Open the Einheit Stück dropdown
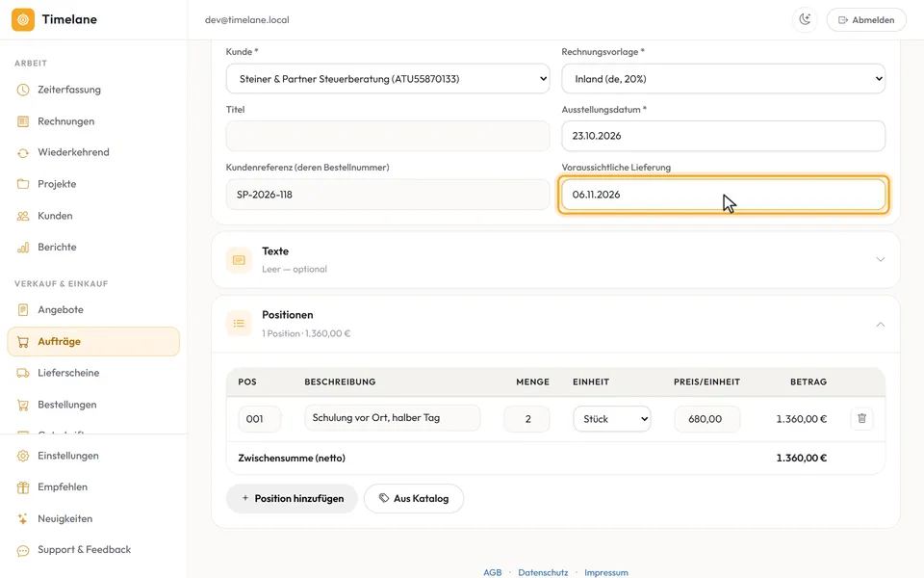This screenshot has width=924, height=578. [x=612, y=419]
